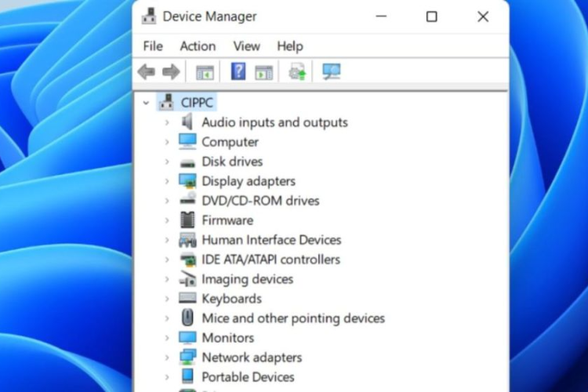This screenshot has height=392, width=588.
Task: Select the Disk drives label
Action: pyautogui.click(x=232, y=162)
